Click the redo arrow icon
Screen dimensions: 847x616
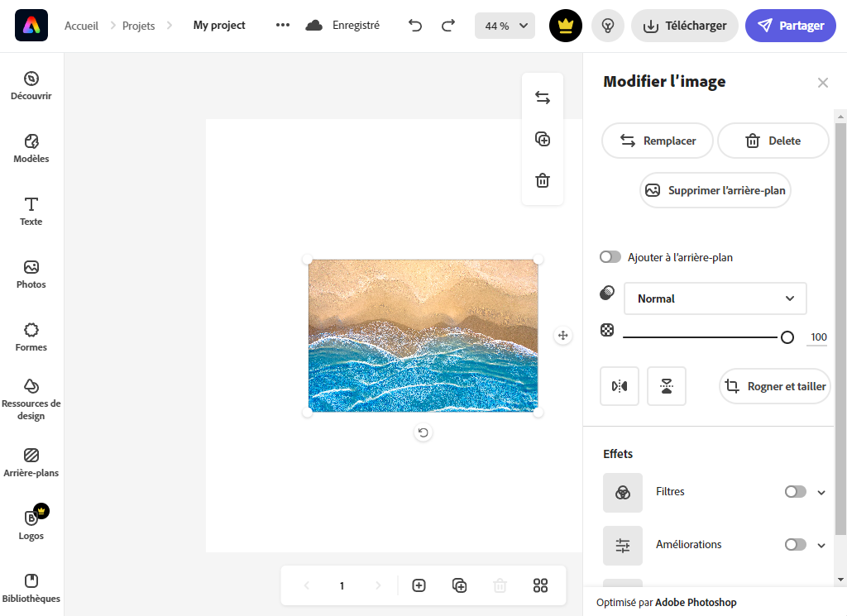448,26
